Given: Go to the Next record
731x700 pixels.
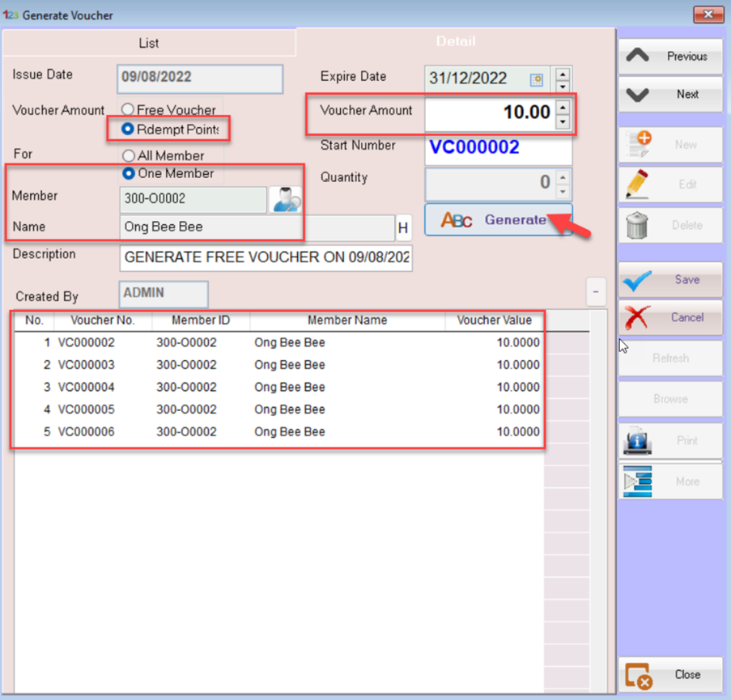Looking at the screenshot, I should coord(670,95).
